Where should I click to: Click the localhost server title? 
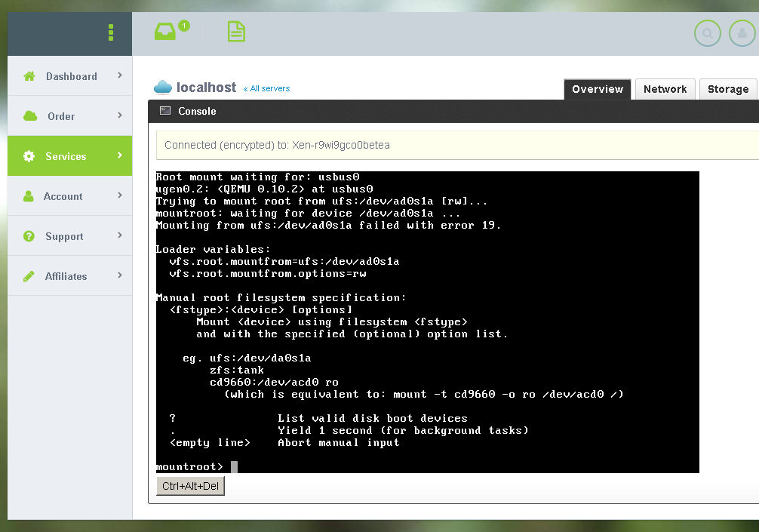[206, 87]
